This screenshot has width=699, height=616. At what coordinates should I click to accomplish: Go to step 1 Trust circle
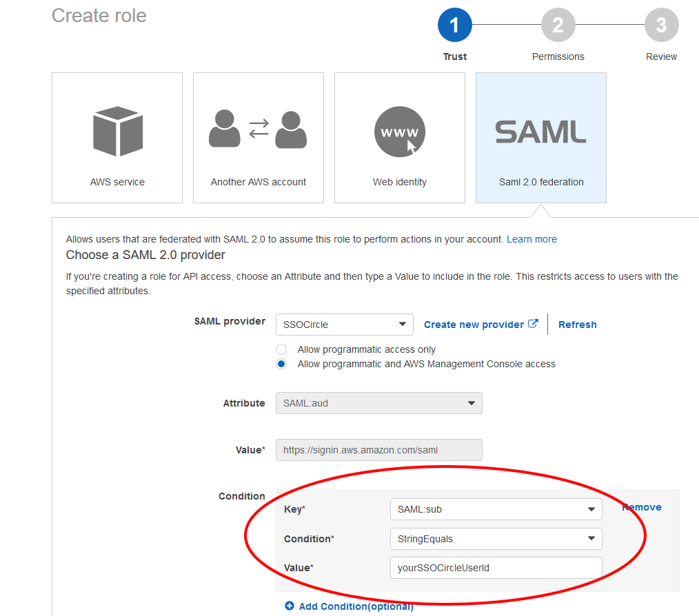click(x=455, y=25)
